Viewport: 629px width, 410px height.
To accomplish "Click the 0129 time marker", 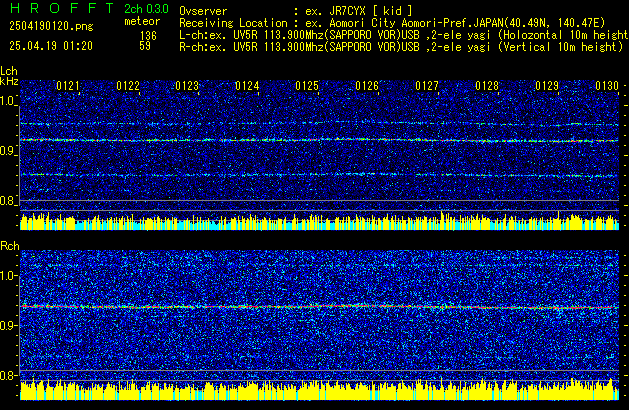I will click(x=547, y=86).
